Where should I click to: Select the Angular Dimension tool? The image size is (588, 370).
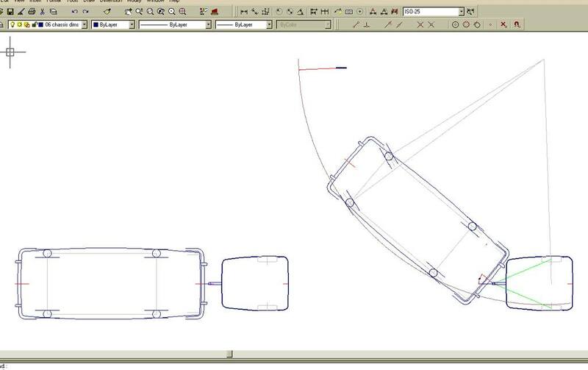click(301, 12)
